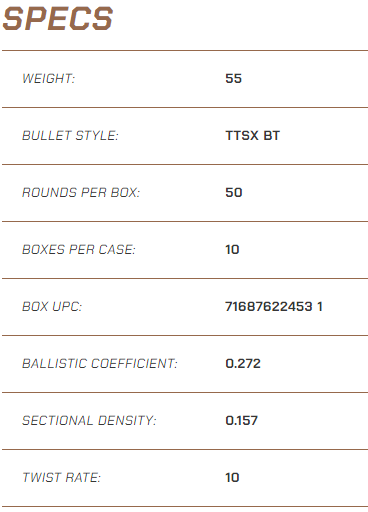Click the divider line under SPECS heading

click(x=185, y=51)
